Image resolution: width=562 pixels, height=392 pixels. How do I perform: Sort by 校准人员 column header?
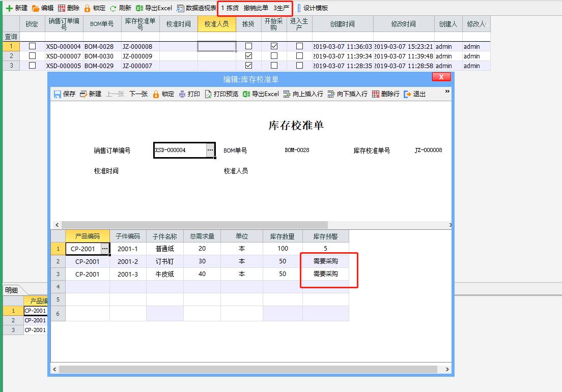pos(216,24)
